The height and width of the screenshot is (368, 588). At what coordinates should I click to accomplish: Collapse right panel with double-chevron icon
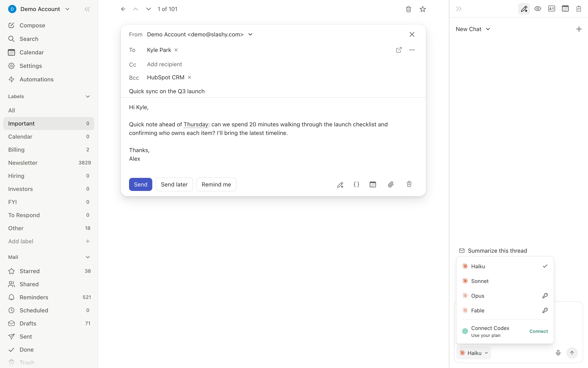point(459,9)
